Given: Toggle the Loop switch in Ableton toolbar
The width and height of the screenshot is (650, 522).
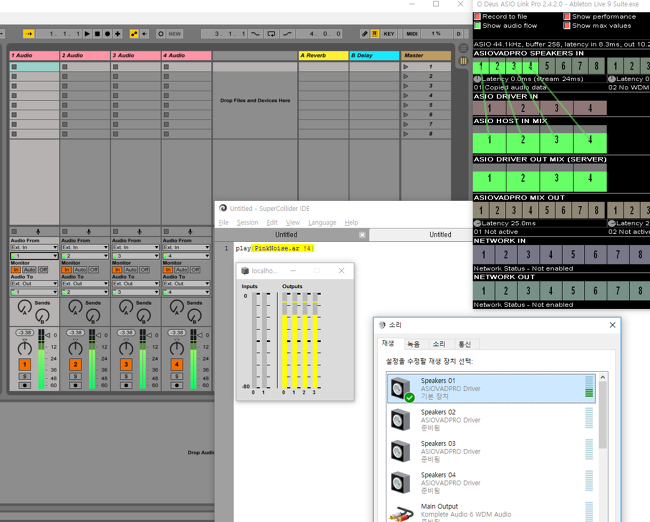Looking at the screenshot, I should tap(272, 34).
